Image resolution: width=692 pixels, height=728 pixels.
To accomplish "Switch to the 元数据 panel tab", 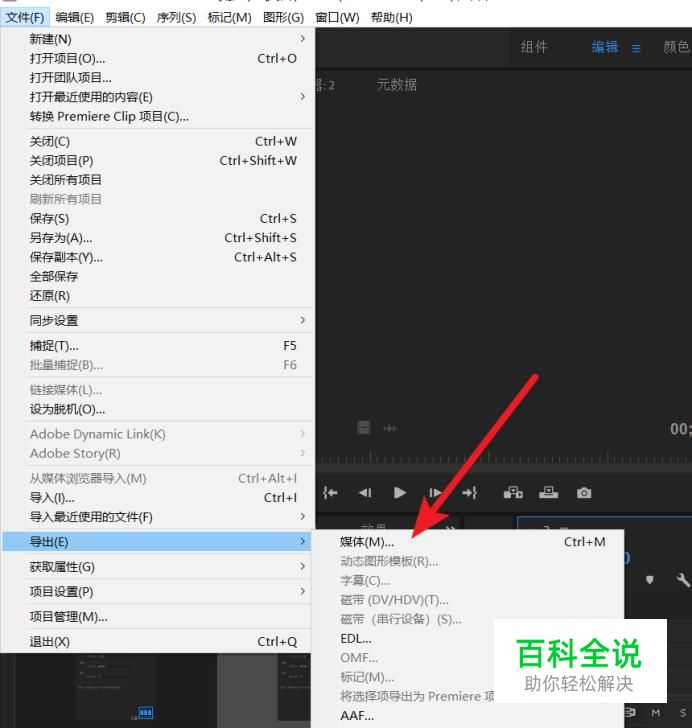I will [x=397, y=84].
